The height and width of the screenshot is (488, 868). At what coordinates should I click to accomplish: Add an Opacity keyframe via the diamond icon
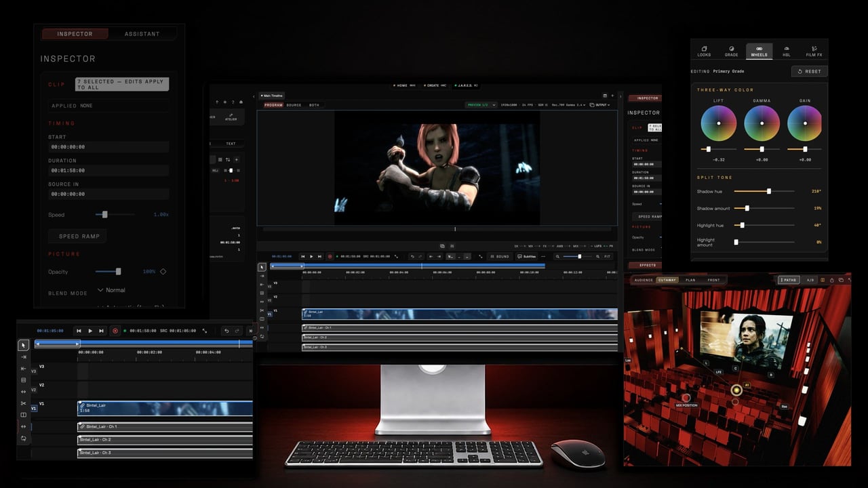[163, 272]
